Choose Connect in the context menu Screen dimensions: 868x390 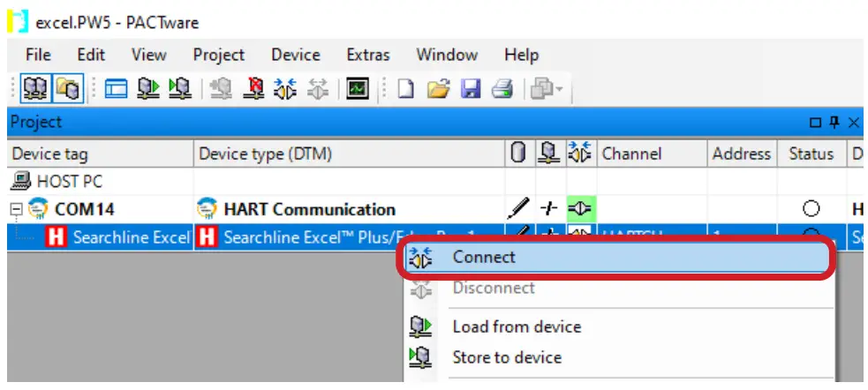pos(618,257)
